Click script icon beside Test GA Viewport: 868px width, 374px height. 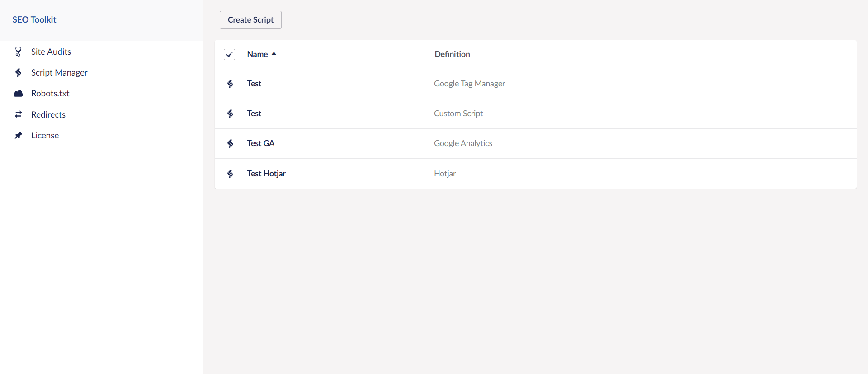click(230, 143)
